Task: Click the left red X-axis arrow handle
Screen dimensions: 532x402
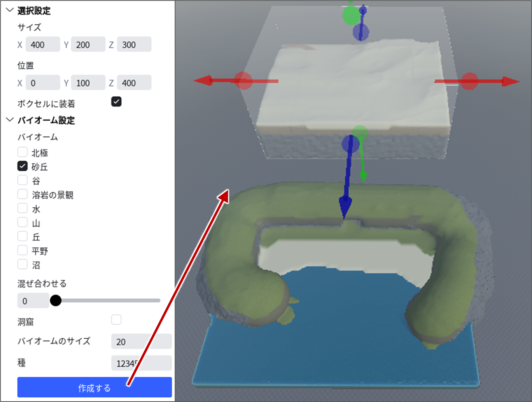Action: tap(203, 81)
